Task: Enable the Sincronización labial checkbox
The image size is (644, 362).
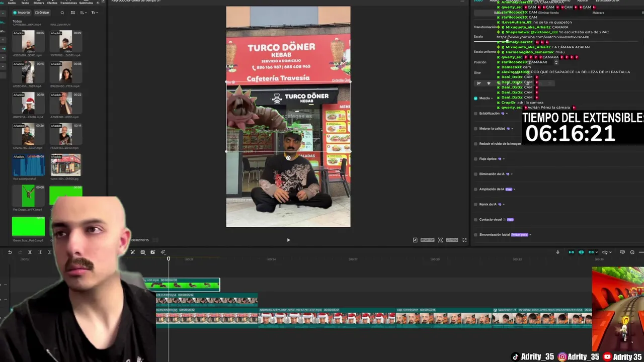Action: point(475,235)
